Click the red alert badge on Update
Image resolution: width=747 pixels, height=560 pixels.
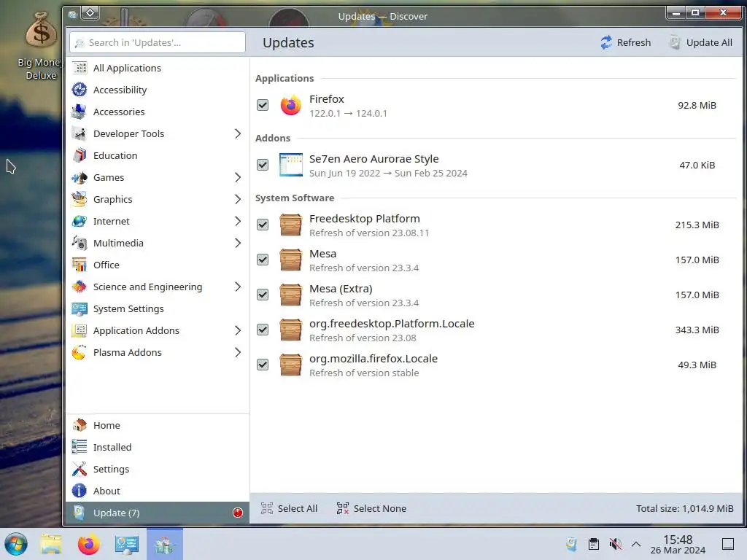pyautogui.click(x=238, y=513)
